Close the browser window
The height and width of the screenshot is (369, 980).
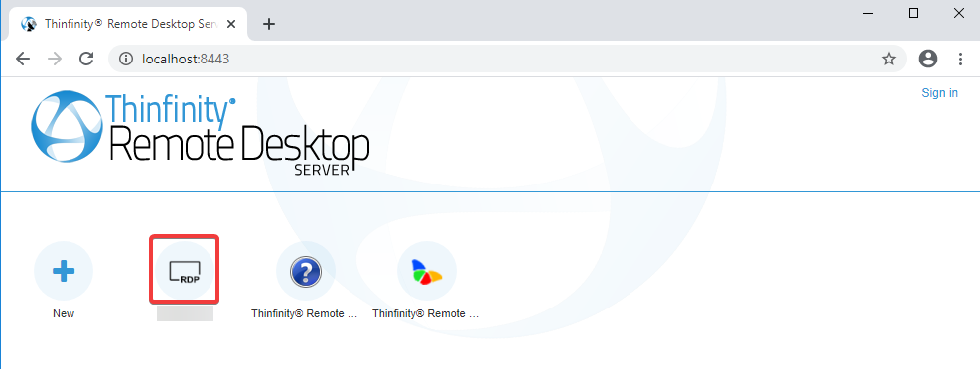pos(959,13)
